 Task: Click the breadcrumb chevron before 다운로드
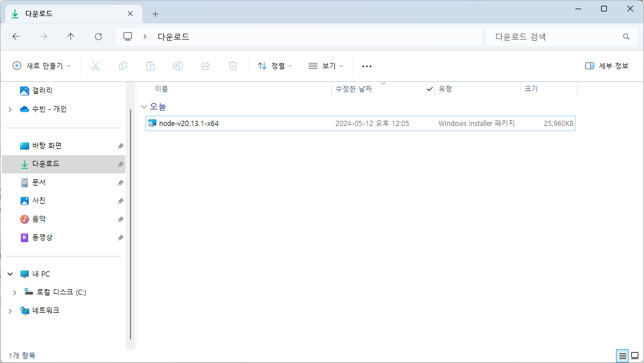click(145, 37)
